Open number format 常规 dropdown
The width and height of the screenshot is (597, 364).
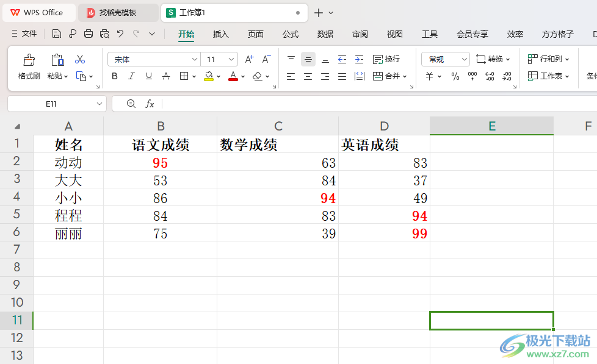464,59
